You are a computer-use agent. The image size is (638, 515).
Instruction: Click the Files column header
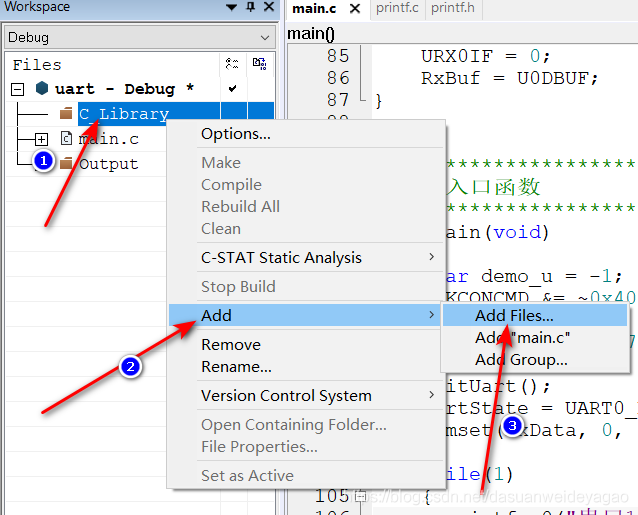click(x=37, y=65)
